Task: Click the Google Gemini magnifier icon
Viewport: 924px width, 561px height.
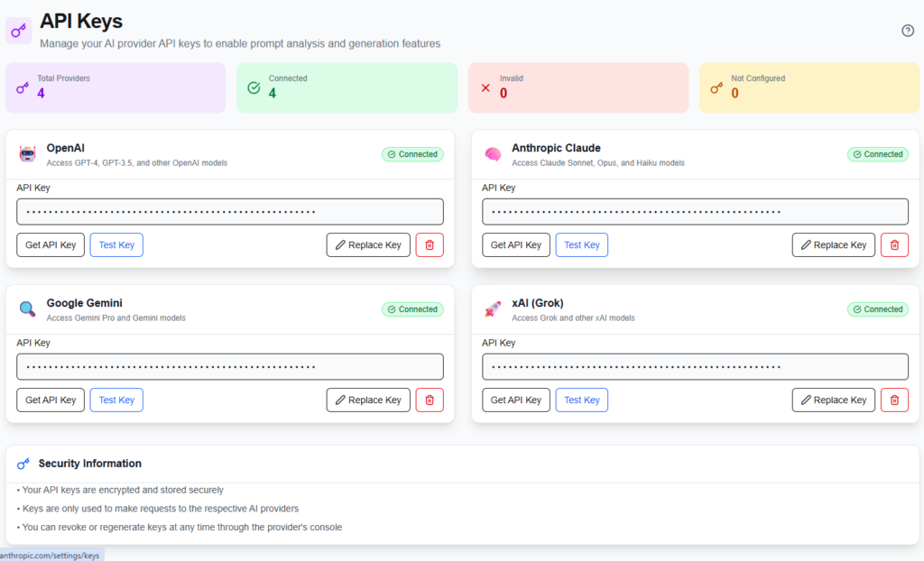Action: (27, 309)
